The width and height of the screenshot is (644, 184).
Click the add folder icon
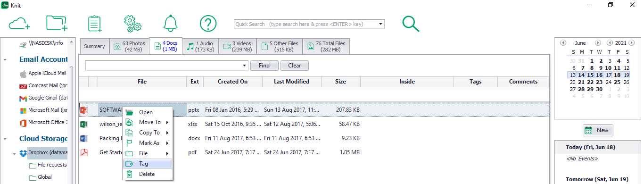coord(57,23)
